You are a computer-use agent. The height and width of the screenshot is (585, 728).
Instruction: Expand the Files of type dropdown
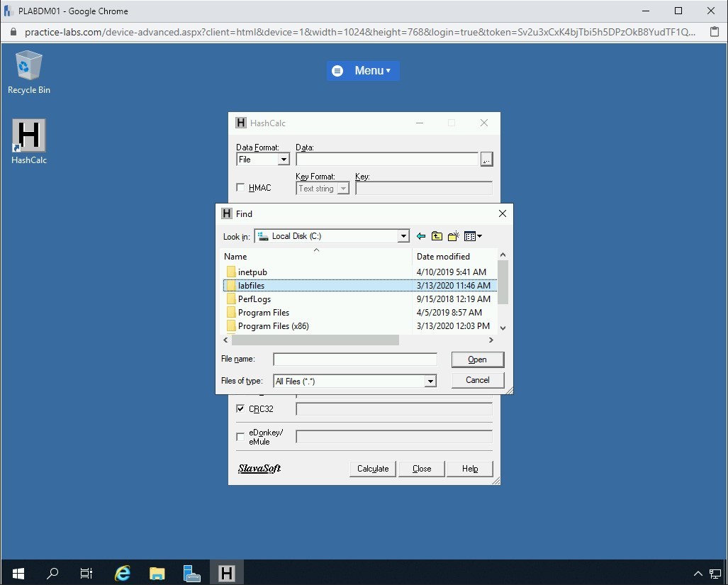(430, 381)
